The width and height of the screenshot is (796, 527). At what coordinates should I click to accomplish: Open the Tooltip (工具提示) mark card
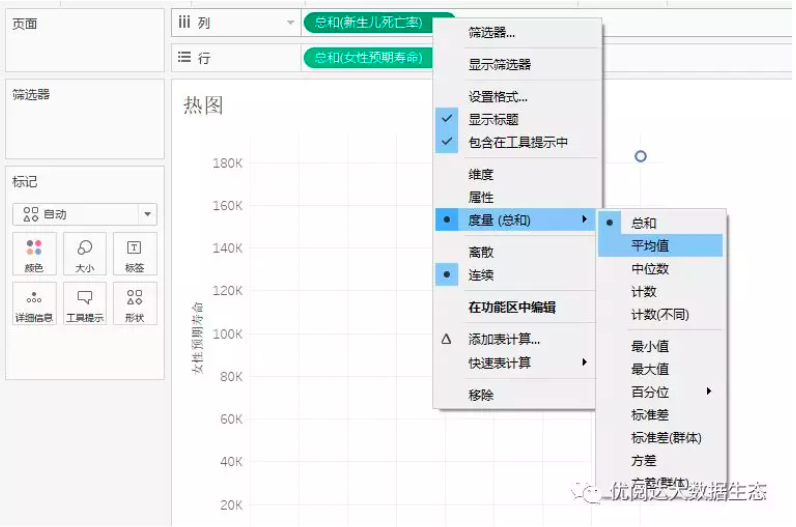pos(84,304)
